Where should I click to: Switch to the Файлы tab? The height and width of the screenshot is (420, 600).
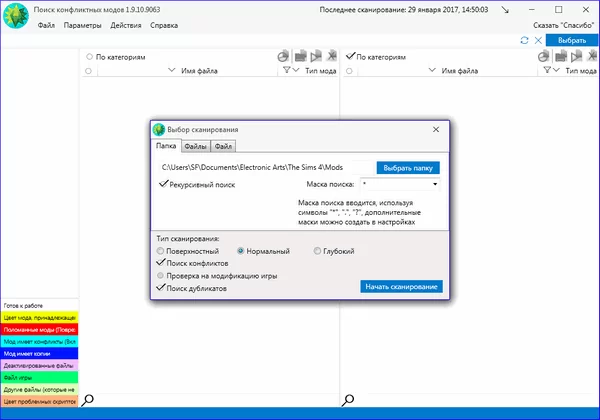coord(195,146)
